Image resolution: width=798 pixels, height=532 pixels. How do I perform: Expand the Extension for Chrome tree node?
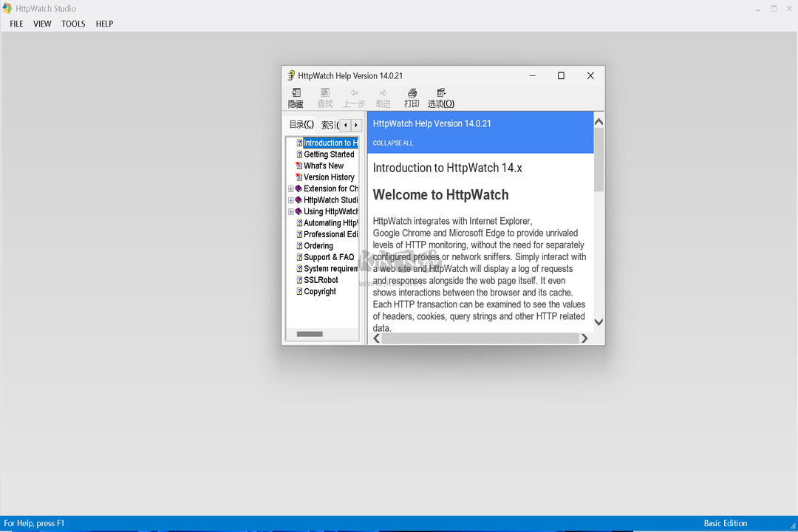tap(290, 188)
